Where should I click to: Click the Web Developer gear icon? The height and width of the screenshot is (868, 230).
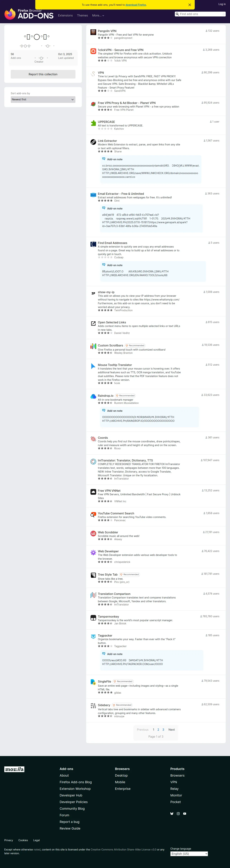pos(93,553)
